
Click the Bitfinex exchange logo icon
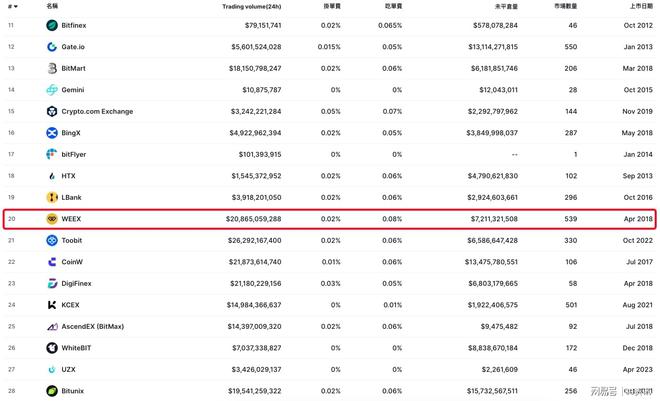click(52, 25)
